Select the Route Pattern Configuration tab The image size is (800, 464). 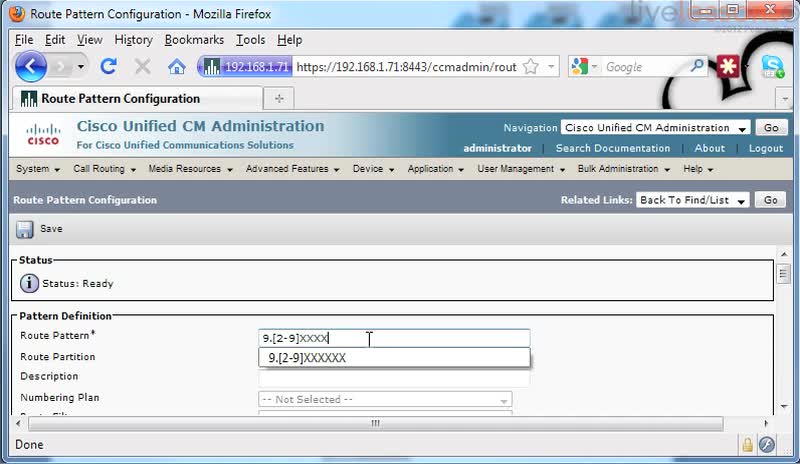pyautogui.click(x=137, y=99)
